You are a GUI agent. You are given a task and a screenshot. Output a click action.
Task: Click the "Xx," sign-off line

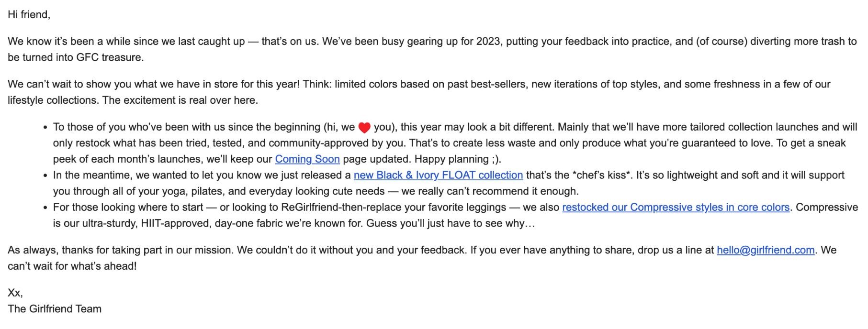click(x=15, y=293)
